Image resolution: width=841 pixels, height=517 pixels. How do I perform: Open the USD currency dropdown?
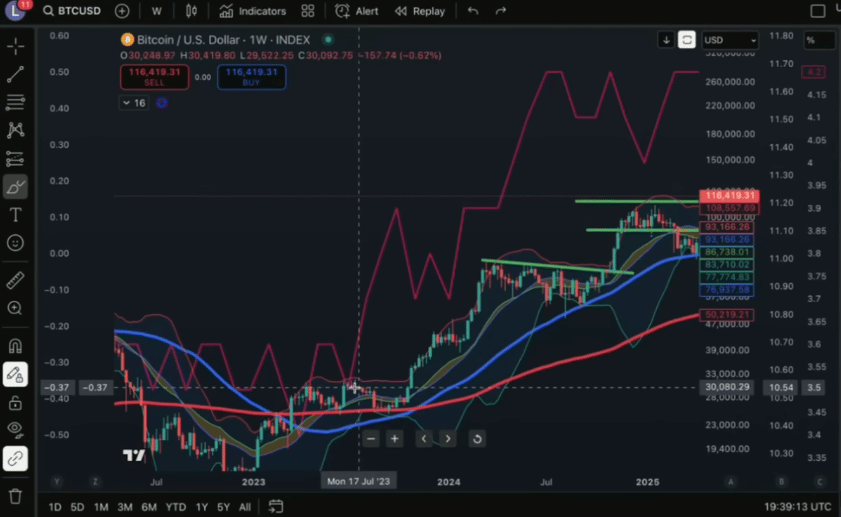pyautogui.click(x=729, y=40)
